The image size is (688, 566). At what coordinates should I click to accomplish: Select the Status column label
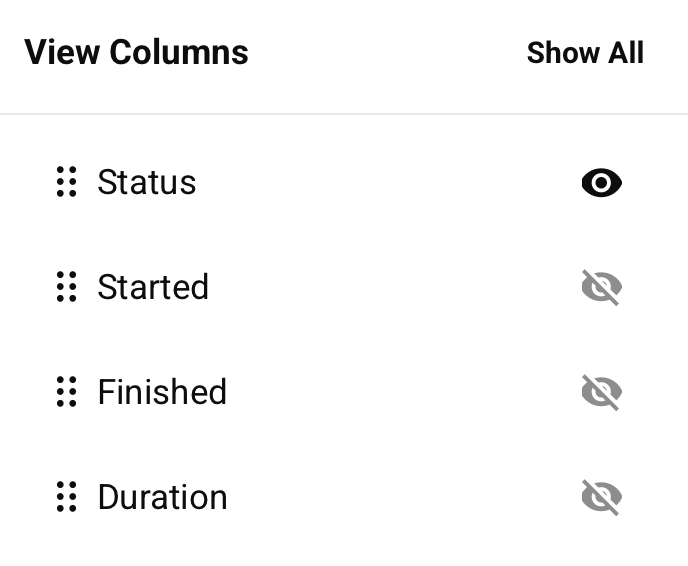point(146,182)
